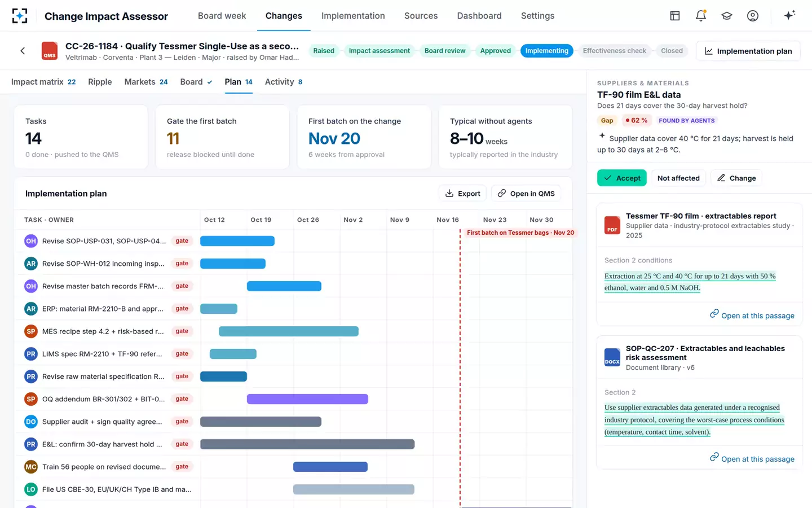Open the Implementation plan button at top right

(x=748, y=51)
